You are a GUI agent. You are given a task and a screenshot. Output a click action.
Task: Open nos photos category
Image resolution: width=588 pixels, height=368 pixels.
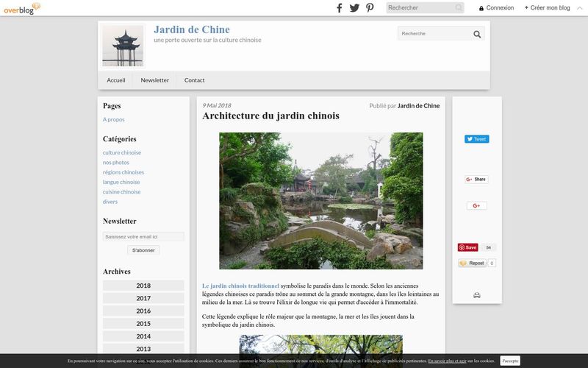point(116,162)
